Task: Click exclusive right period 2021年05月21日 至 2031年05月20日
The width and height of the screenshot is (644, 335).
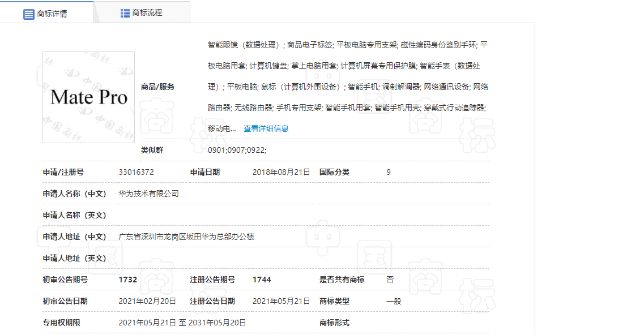Action: coord(182,323)
